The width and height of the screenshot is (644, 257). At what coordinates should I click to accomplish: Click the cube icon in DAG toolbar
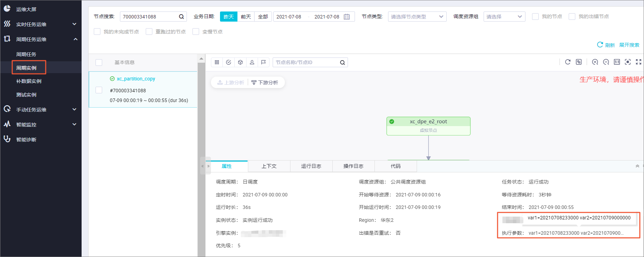pyautogui.click(x=240, y=62)
